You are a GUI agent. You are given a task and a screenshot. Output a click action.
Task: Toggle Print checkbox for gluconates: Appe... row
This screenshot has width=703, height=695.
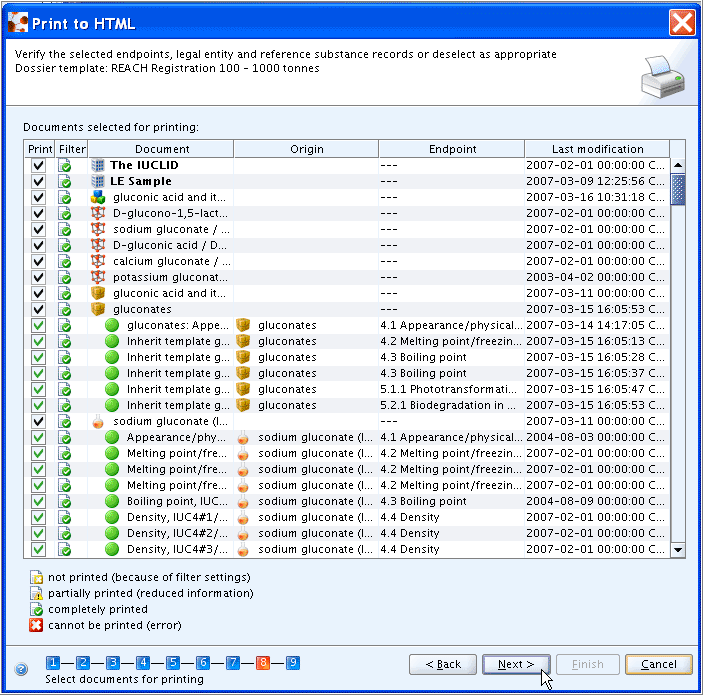(39, 325)
